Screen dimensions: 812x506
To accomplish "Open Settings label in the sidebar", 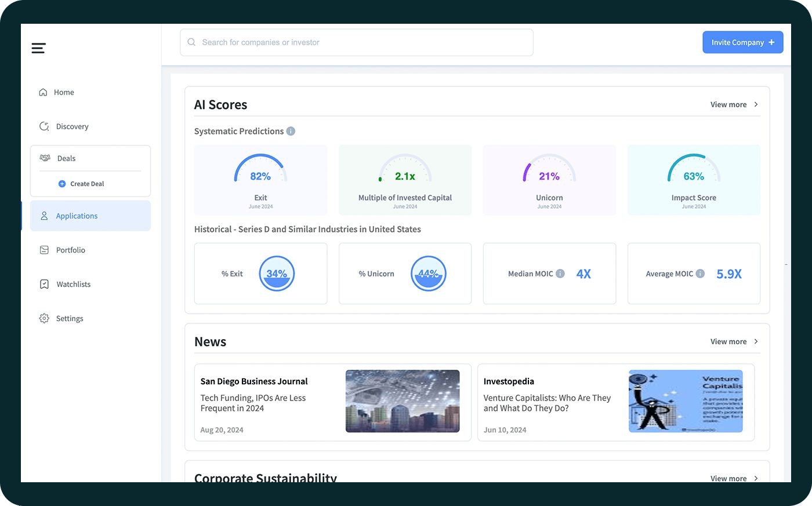I will [x=70, y=318].
